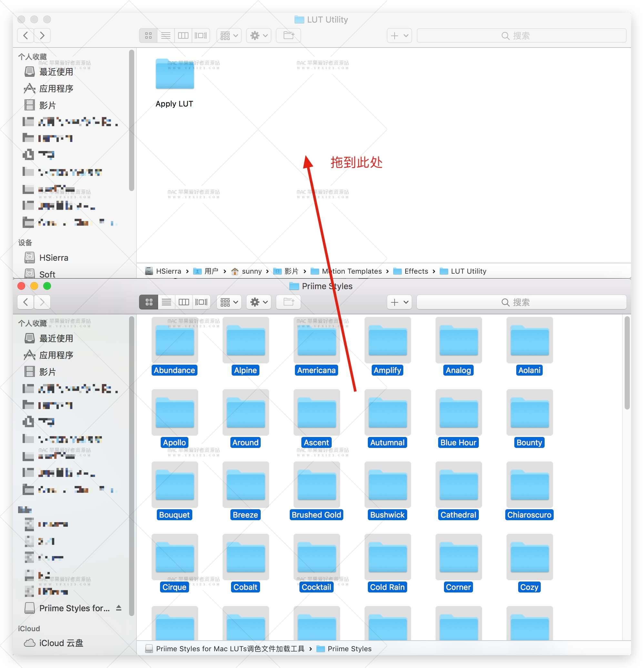Switch LUT Utility window to gallery view
The width and height of the screenshot is (644, 668).
[201, 35]
